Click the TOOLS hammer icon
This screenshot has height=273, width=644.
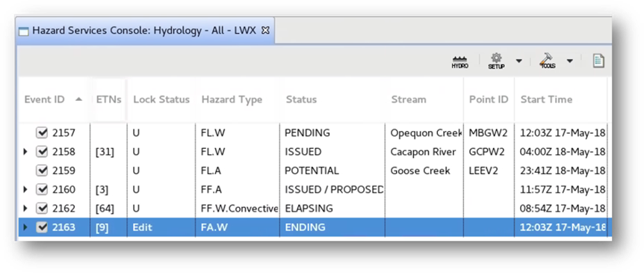pyautogui.click(x=548, y=61)
